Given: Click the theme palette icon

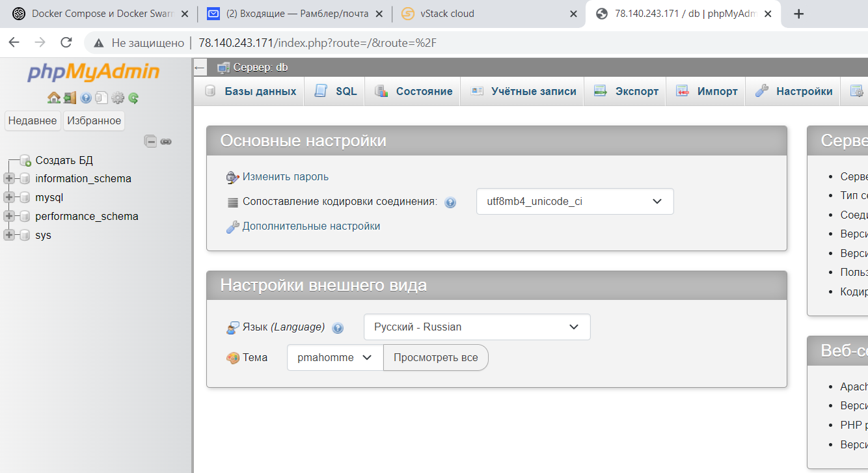Looking at the screenshot, I should [232, 358].
